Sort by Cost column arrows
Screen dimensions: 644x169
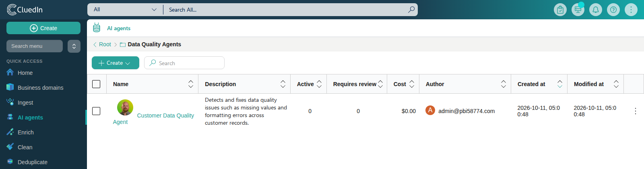(x=412, y=84)
